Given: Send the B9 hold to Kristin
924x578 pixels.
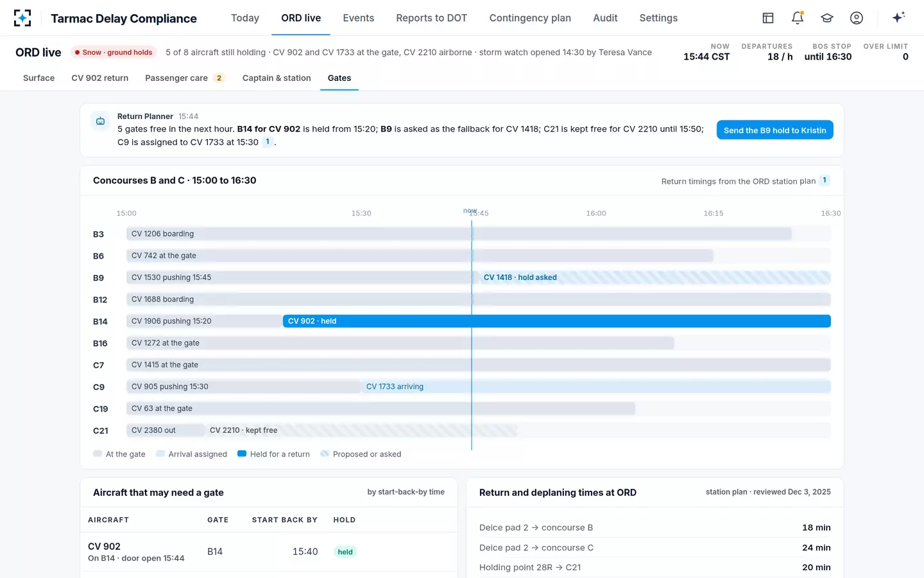Looking at the screenshot, I should coord(774,130).
